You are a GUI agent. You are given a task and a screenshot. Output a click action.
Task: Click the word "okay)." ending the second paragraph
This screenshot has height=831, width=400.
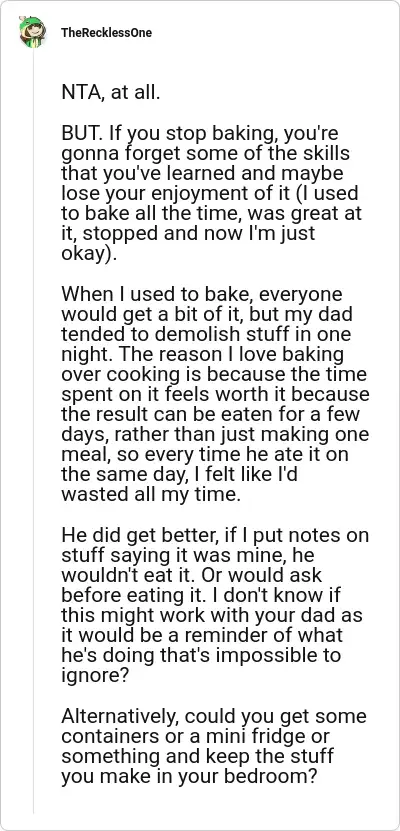coord(88,253)
